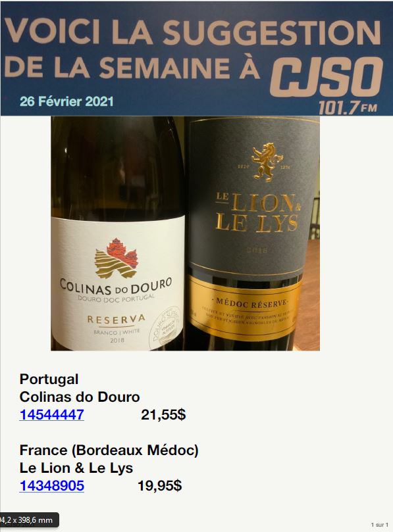
Task: Select the 19,95$ price
Action: click(160, 486)
